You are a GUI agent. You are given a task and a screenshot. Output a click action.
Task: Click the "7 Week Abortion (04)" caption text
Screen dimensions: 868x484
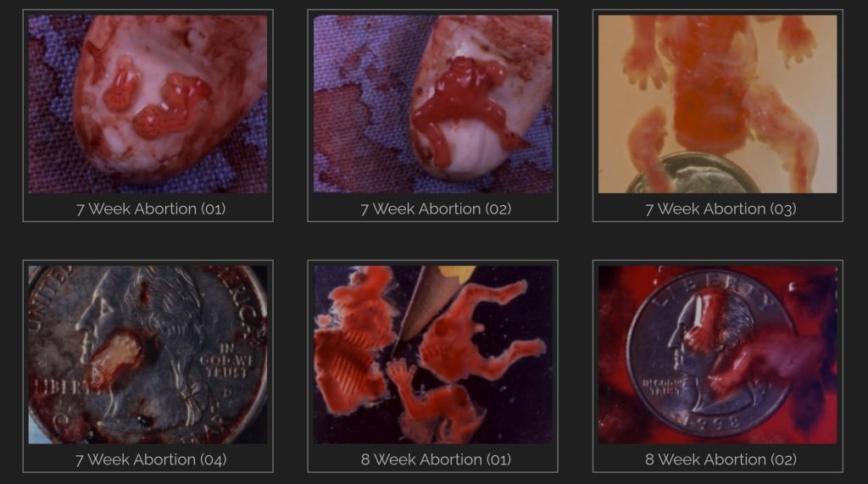pos(151,459)
